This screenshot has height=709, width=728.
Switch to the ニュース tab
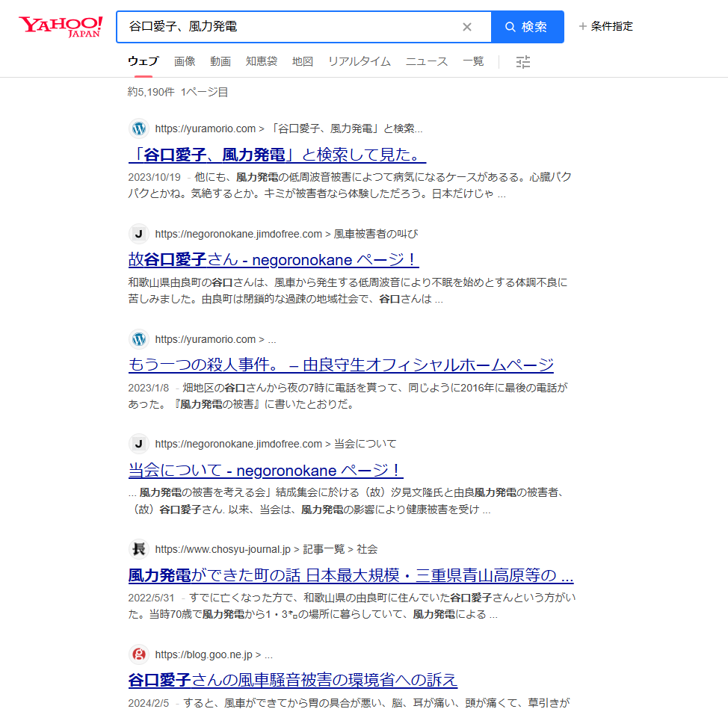[x=427, y=61]
